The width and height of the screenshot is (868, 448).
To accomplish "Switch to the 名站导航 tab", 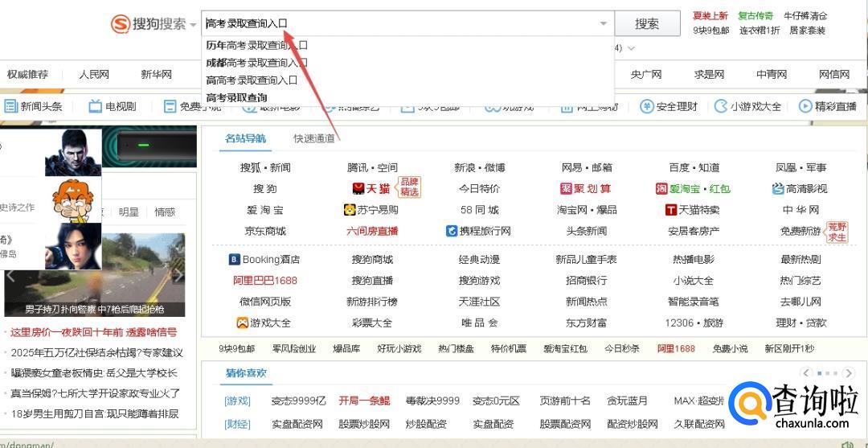I will 245,138.
